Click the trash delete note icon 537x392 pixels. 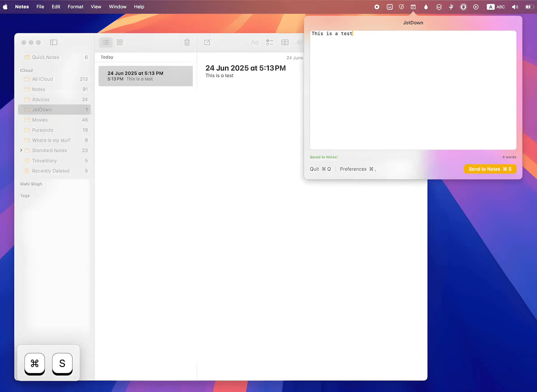[187, 42]
